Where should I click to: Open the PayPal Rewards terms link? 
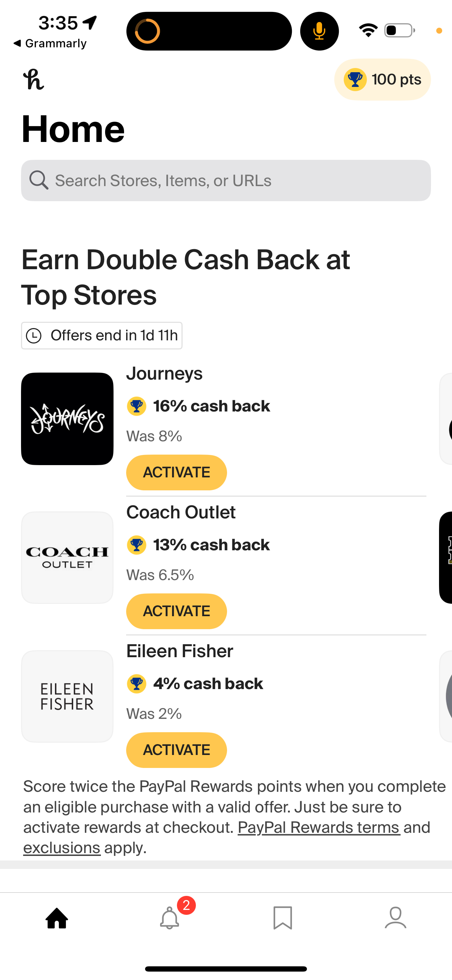[319, 828]
